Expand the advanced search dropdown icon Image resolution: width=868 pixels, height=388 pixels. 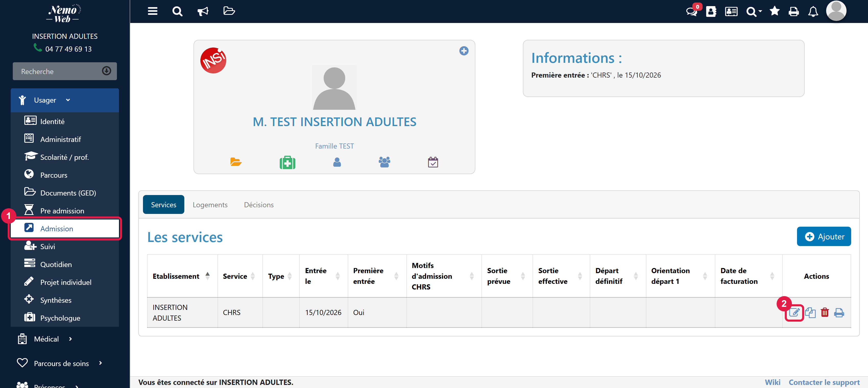point(754,11)
